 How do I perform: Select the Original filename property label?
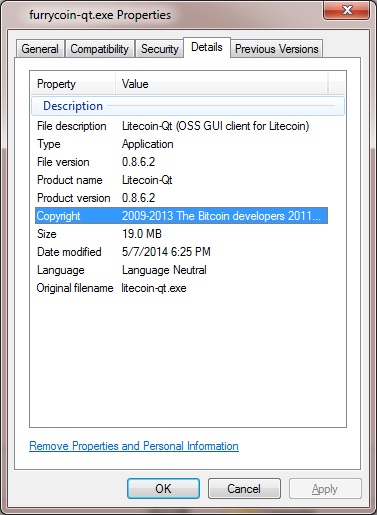(x=75, y=288)
